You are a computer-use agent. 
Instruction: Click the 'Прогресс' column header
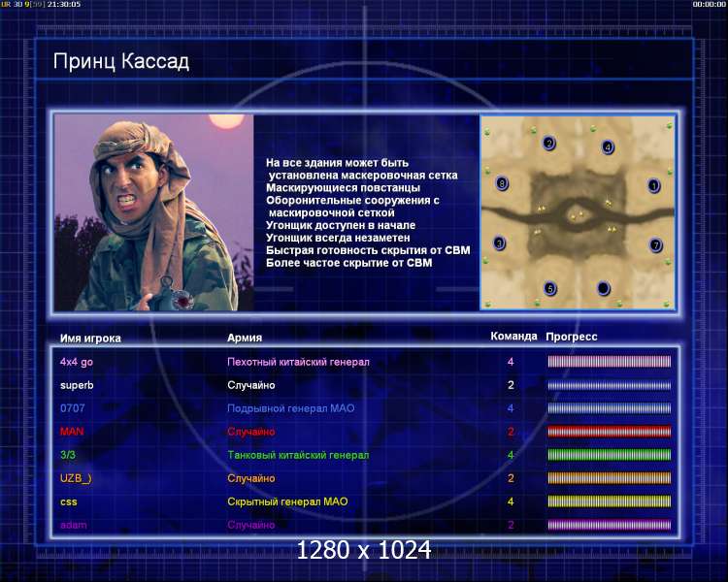571,337
